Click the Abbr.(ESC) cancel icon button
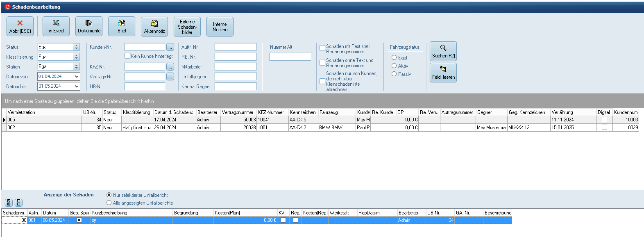644x237 pixels. (x=20, y=27)
